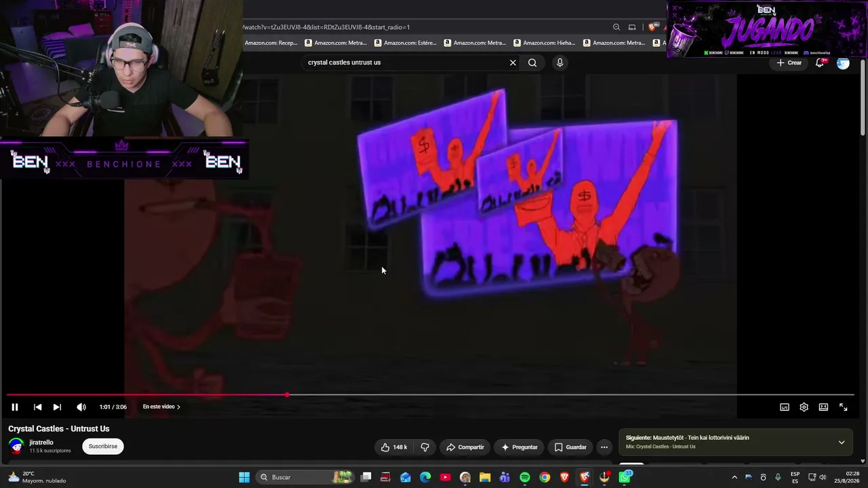Click the Compartir share button
Screen dimensions: 868x488
tap(465, 447)
